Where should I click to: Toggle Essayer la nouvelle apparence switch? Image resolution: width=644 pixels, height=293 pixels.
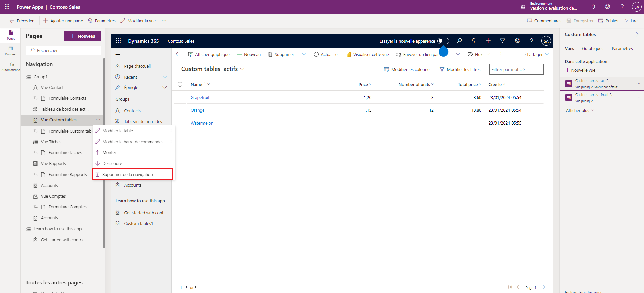(x=443, y=41)
